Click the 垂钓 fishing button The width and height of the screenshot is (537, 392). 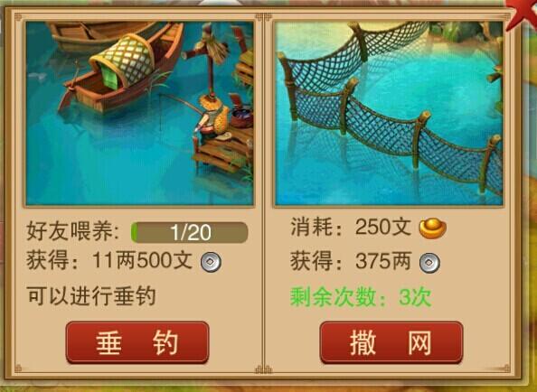coord(137,342)
